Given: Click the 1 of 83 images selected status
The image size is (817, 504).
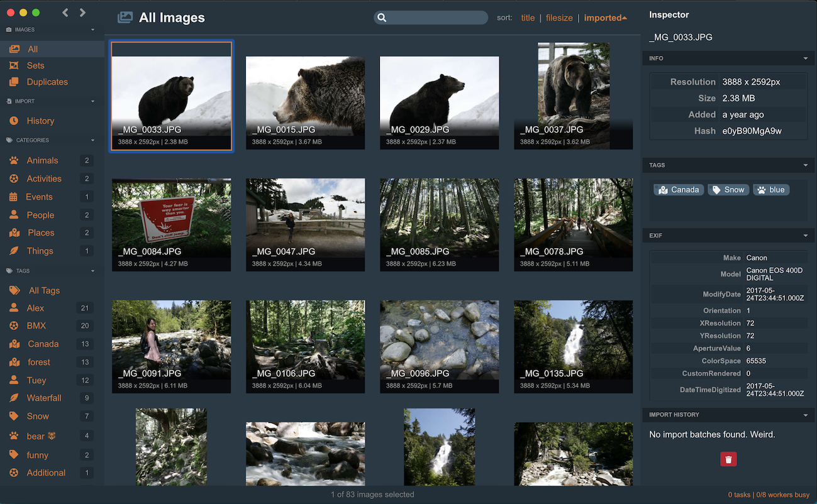Looking at the screenshot, I should click(372, 495).
